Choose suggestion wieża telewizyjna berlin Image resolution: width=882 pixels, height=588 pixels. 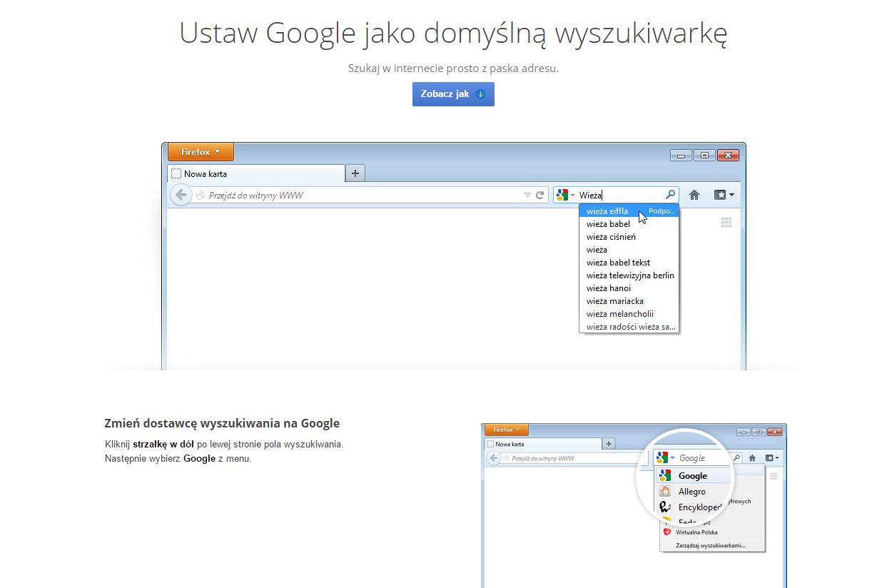[628, 275]
